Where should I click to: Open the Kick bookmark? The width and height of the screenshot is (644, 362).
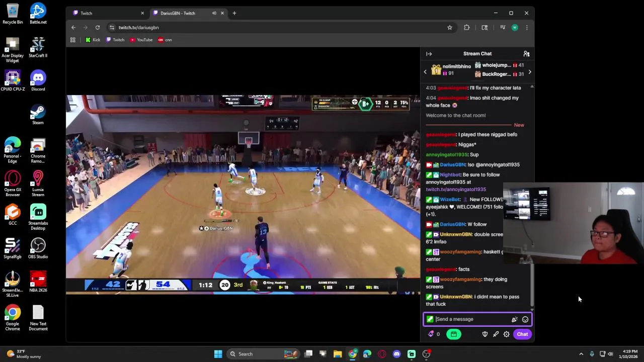(x=93, y=40)
